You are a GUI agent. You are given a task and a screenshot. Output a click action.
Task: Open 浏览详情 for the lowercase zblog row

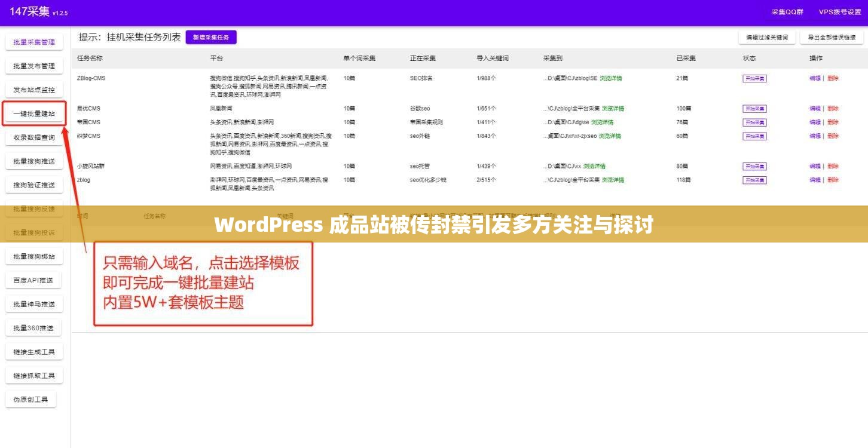(613, 180)
